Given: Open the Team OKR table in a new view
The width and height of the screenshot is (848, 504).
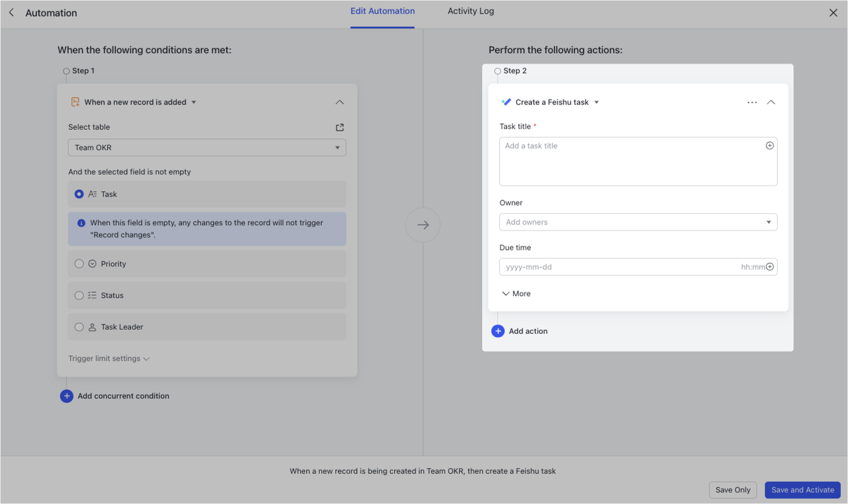Looking at the screenshot, I should 340,127.
